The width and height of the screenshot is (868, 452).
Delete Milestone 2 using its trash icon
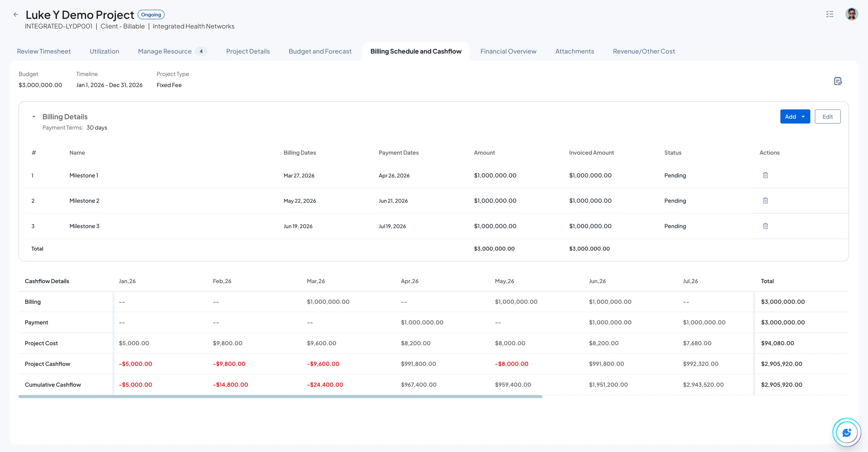[765, 200]
